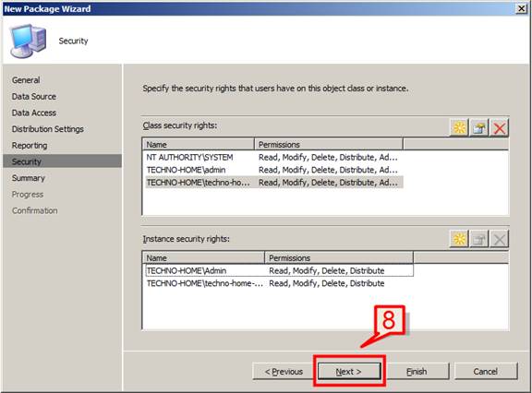Screen dimensions: 532x393
Task: Click Permissions column header in class rights
Action: tap(329, 144)
